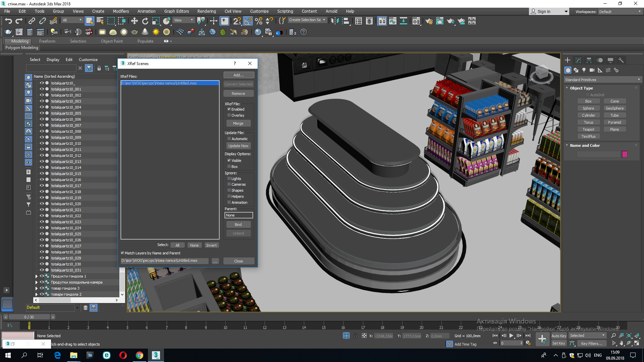This screenshot has width=644, height=362.
Task: Open the Modify panel tab icon
Action: click(x=578, y=60)
